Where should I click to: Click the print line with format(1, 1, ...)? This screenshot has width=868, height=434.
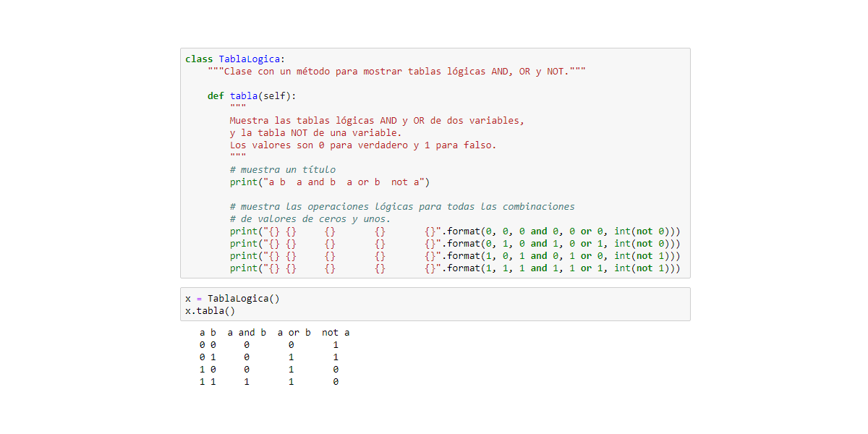455,268
